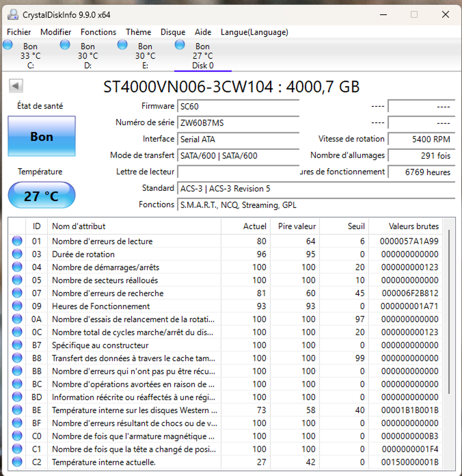
Task: Click the blue status orb for D: drive
Action: tap(65, 45)
